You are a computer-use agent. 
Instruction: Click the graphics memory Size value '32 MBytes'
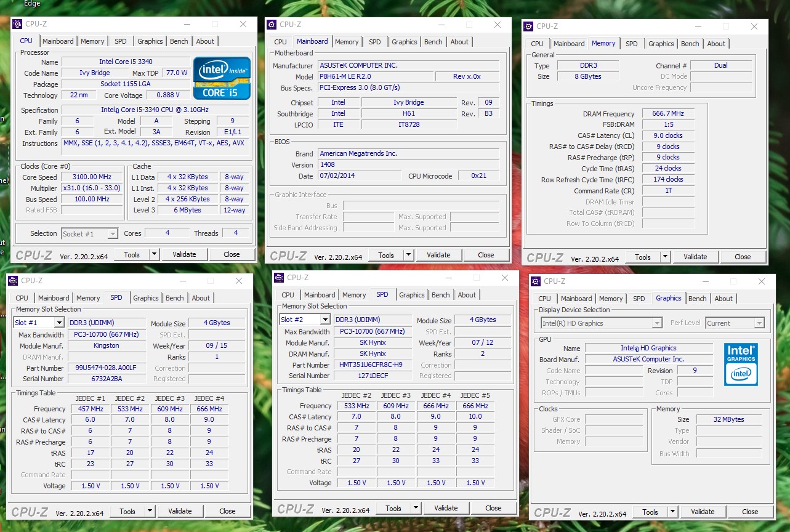click(x=729, y=420)
